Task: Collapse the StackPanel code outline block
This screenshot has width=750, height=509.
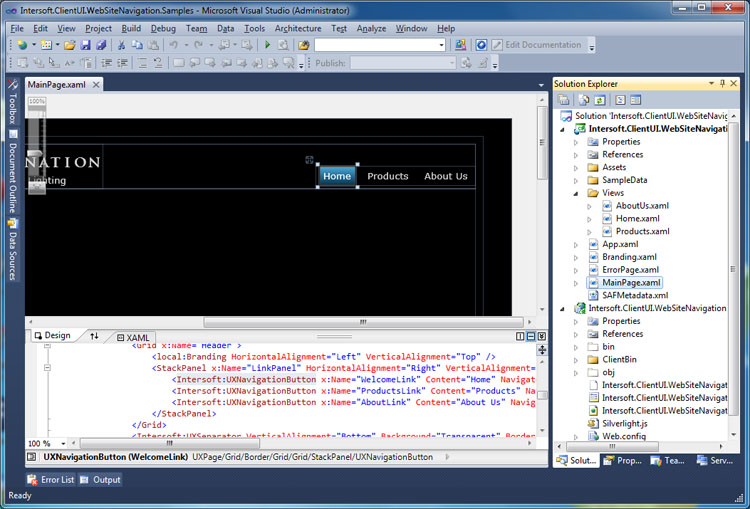Action: (47, 368)
